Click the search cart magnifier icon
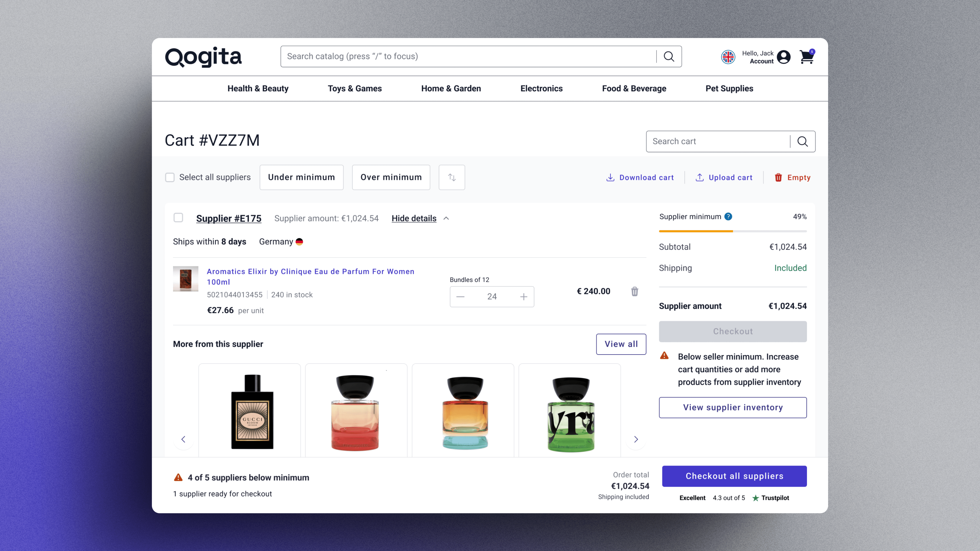The height and width of the screenshot is (551, 980). [802, 142]
